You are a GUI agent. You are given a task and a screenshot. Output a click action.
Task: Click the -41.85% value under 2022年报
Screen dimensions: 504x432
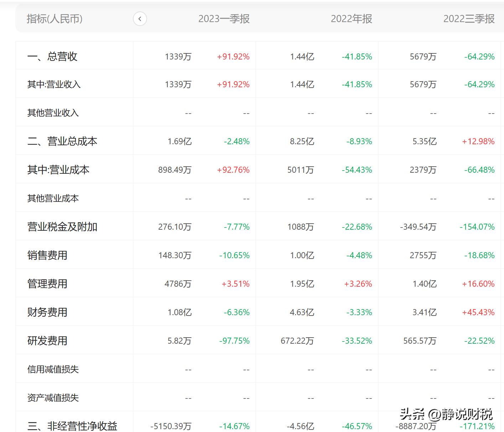(356, 56)
